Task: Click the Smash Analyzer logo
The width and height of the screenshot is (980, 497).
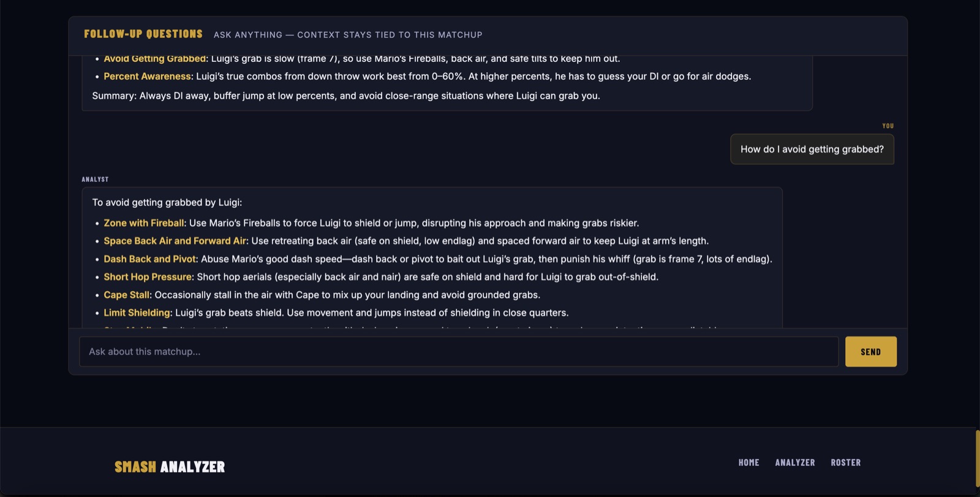Action: tap(170, 467)
